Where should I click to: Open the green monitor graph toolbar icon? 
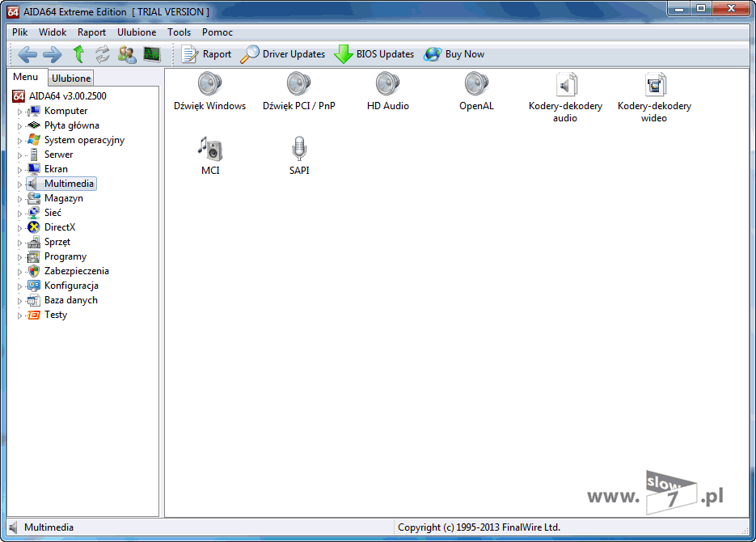152,54
